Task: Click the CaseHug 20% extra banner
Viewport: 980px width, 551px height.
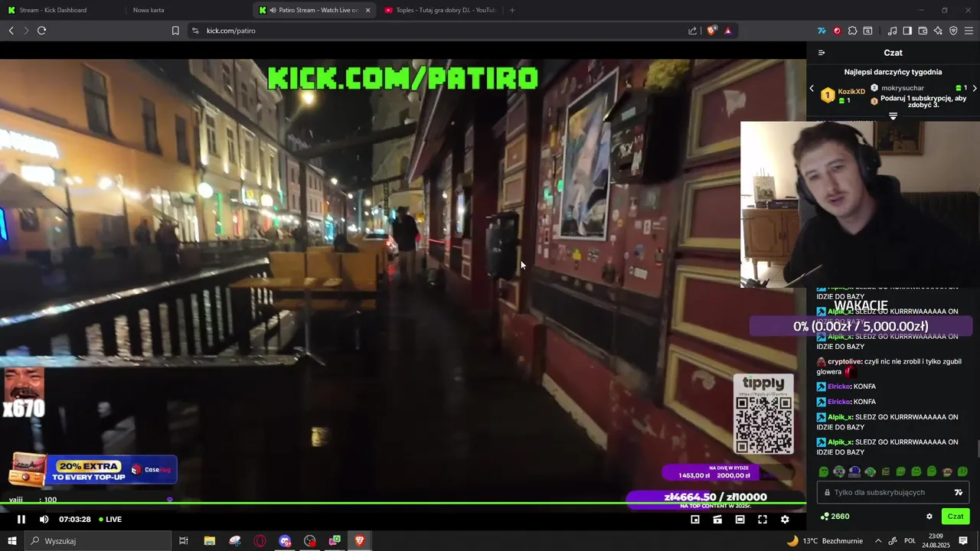Action: [93, 470]
